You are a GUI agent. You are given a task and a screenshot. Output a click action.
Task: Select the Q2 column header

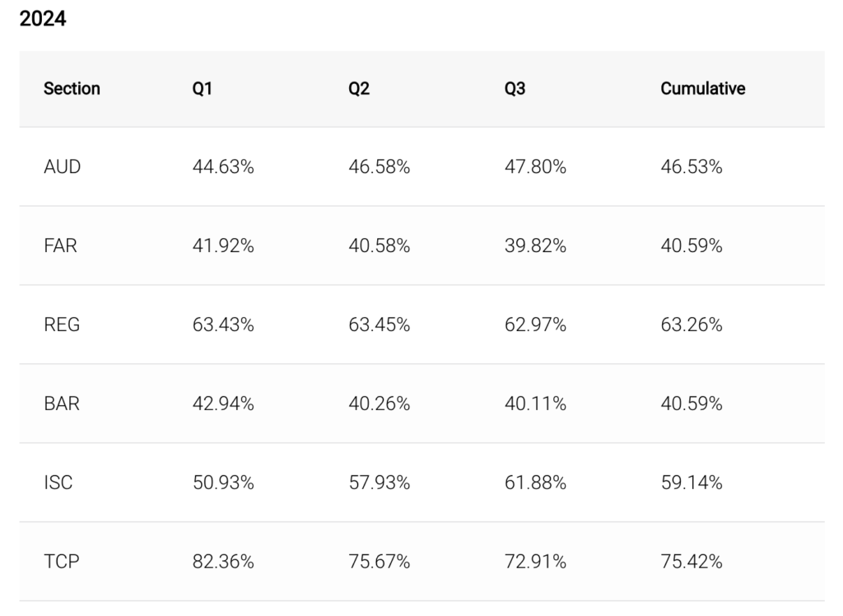[359, 88]
